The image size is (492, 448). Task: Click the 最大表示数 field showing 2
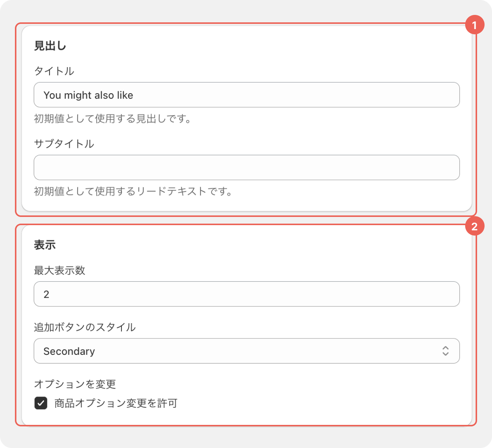pos(246,294)
